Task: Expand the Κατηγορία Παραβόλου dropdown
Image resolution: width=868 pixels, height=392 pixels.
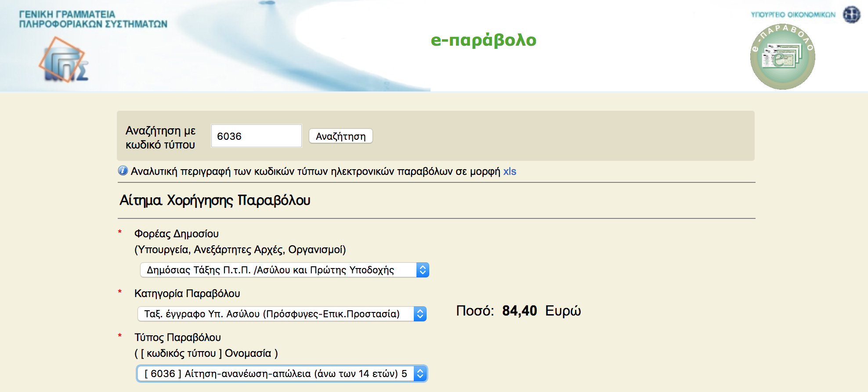Action: coord(282,314)
